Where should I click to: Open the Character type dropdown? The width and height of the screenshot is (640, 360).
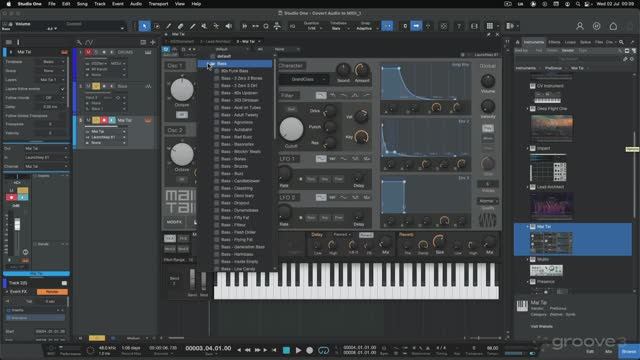click(x=304, y=79)
